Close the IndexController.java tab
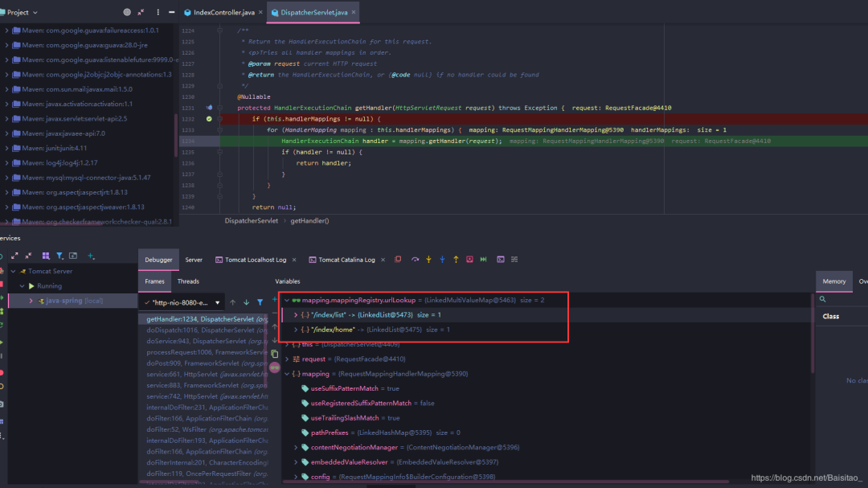The image size is (868, 488). click(260, 12)
